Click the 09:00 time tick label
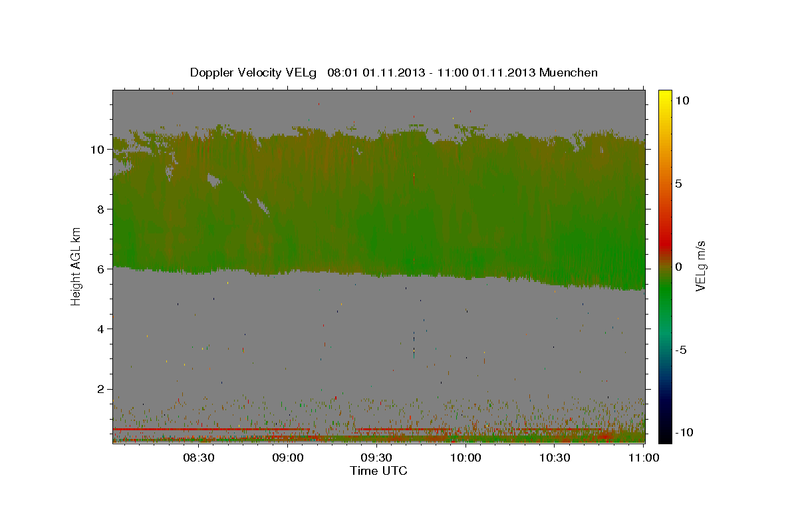The image size is (798, 532). click(x=289, y=458)
